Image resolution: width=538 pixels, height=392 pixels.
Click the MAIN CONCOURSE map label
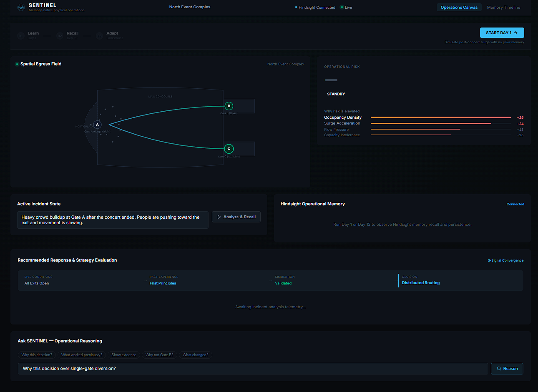160,97
